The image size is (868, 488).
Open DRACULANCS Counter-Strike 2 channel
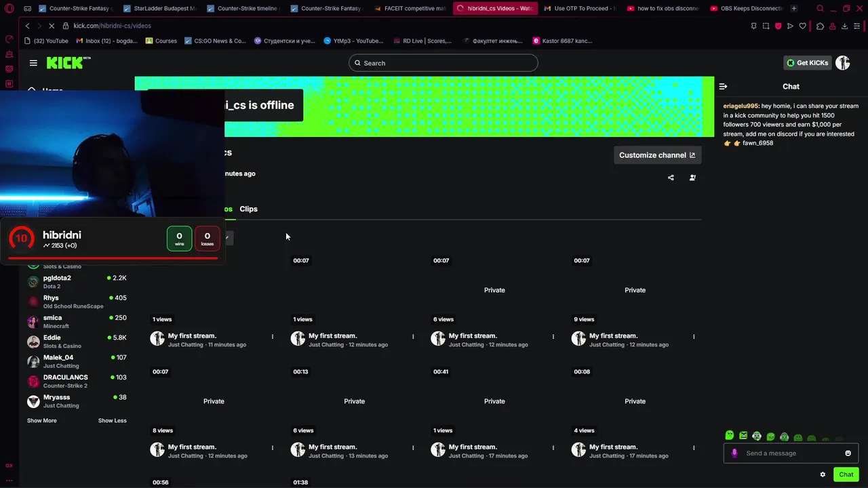tap(77, 381)
